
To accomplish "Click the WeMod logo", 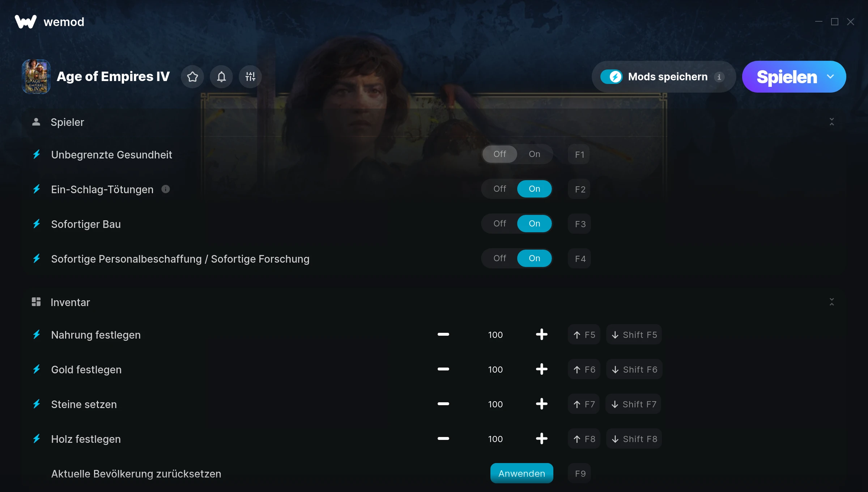I will [x=25, y=22].
